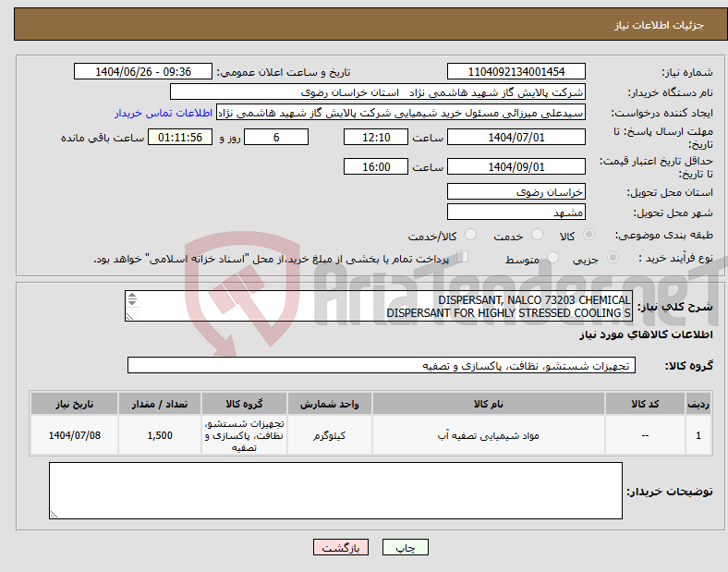
Task: Click the اطلاعات کالاهای مورد نیاز heading
Action: click(x=646, y=335)
